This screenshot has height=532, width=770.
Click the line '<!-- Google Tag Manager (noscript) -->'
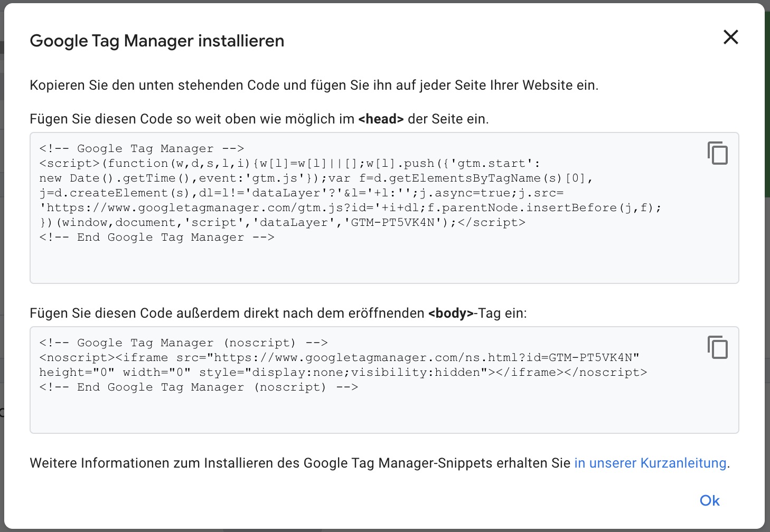183,343
